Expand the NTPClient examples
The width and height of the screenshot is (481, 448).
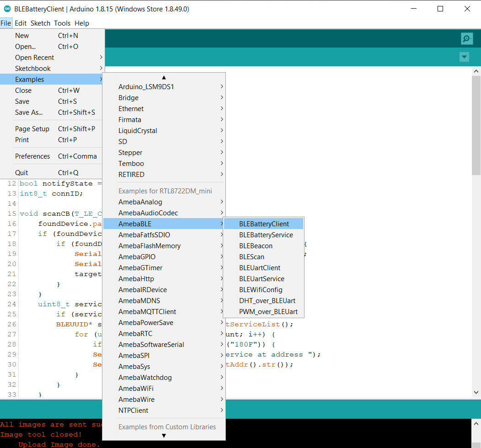point(164,411)
